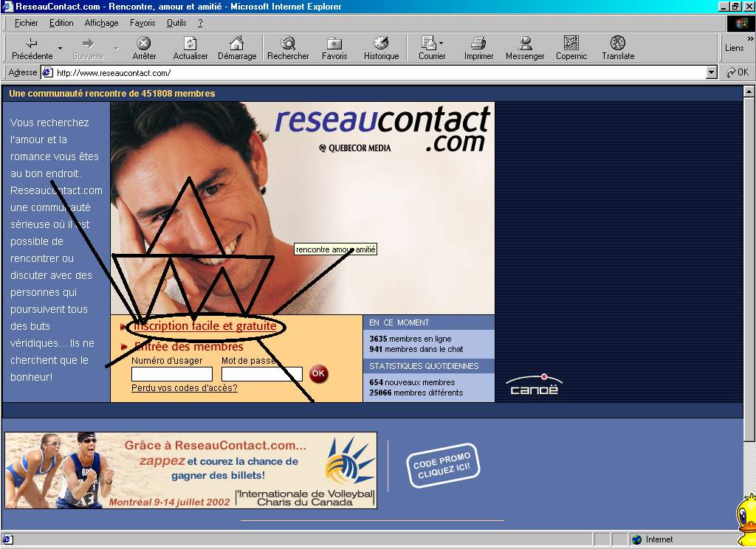This screenshot has width=756, height=549.
Task: Click 'Une communauté rencontre de 451808 membres'
Action: [112, 94]
